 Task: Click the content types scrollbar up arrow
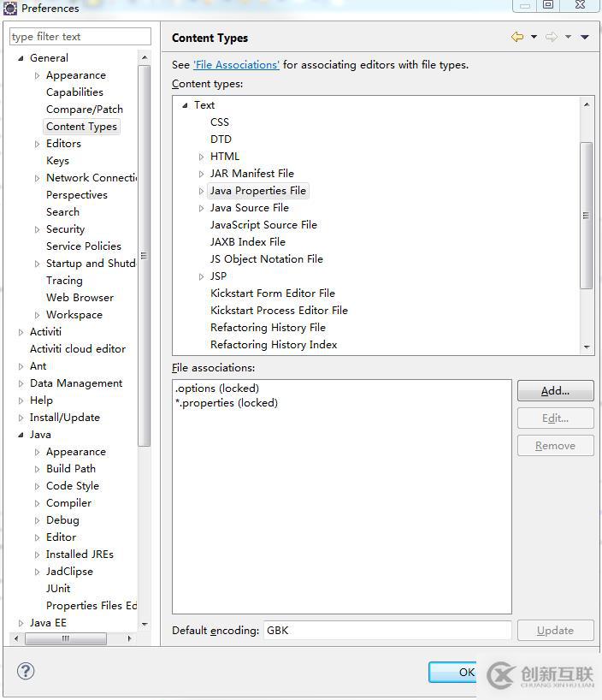[x=587, y=104]
